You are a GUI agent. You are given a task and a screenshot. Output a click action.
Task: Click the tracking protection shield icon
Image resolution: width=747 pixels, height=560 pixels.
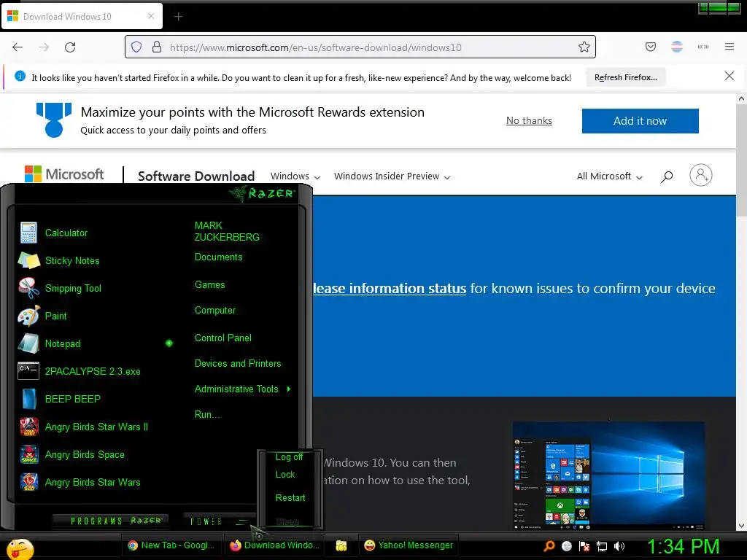tap(136, 47)
